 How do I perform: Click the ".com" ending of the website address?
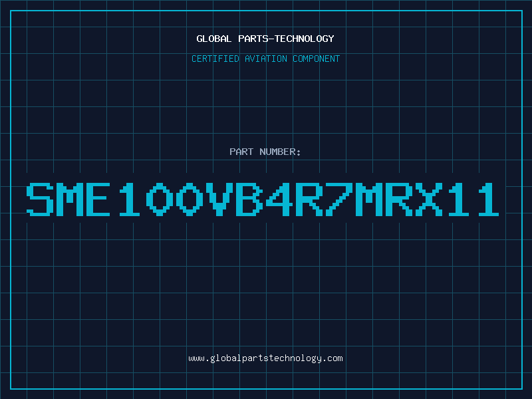[333, 358]
